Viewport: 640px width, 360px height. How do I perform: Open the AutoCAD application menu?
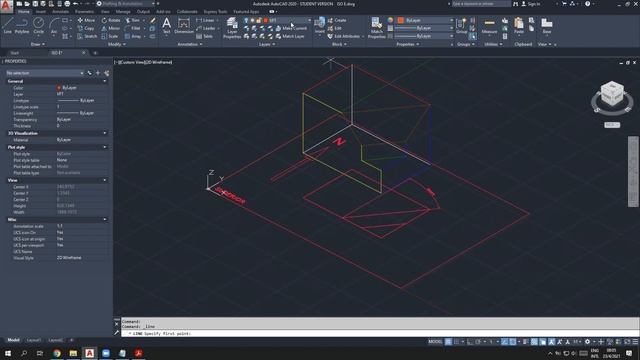pyautogui.click(x=6, y=7)
